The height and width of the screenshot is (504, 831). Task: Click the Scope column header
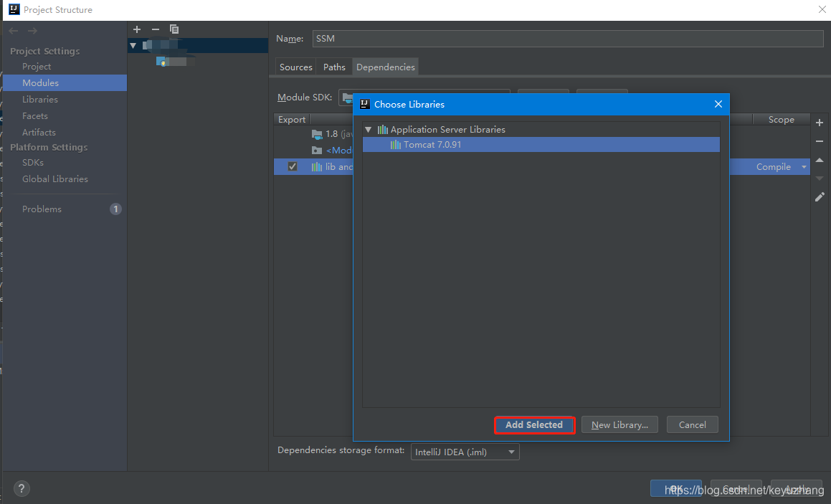click(x=782, y=119)
